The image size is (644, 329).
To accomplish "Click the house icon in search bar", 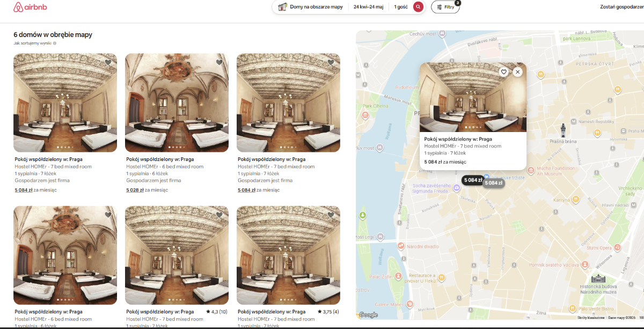I will pos(282,7).
